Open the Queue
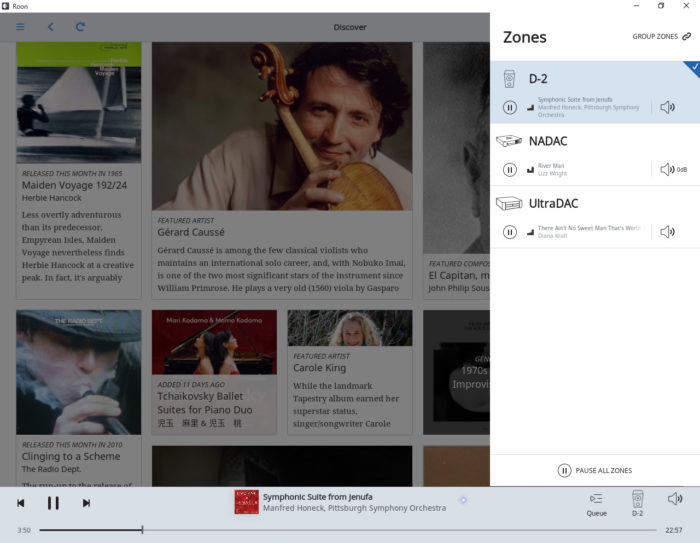Image resolution: width=700 pixels, height=543 pixels. point(596,505)
